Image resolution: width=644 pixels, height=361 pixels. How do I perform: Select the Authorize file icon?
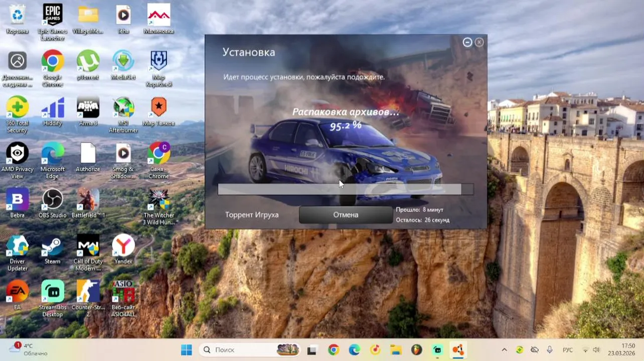[x=88, y=157]
